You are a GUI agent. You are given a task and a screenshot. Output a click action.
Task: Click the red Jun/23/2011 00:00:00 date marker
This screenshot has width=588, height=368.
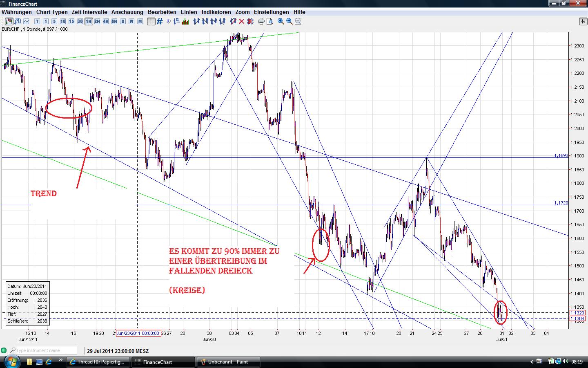point(138,333)
